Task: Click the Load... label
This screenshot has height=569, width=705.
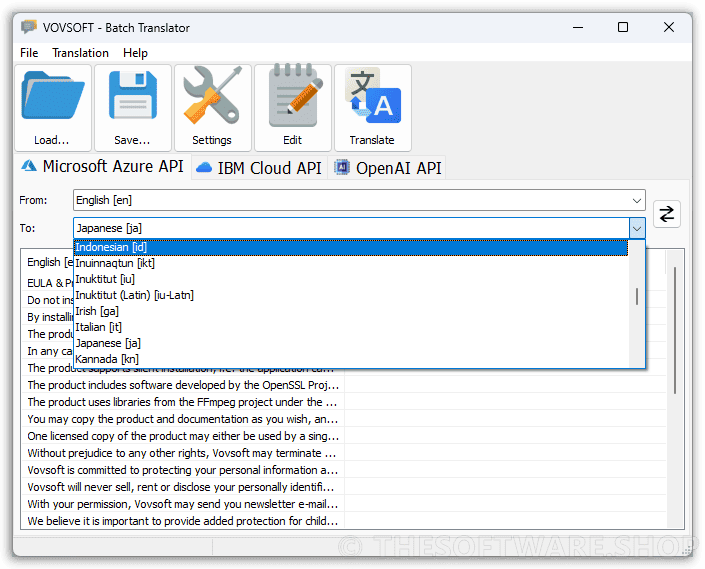Action: coord(52,140)
